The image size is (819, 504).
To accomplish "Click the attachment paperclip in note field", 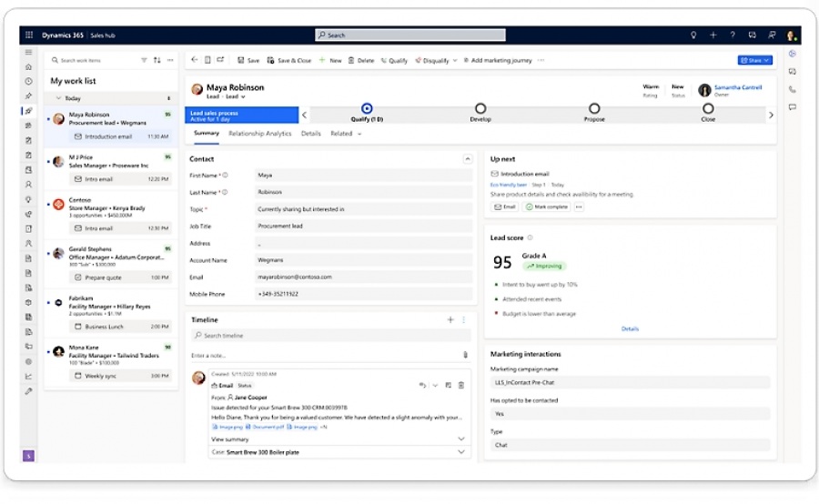I will 465,355.
